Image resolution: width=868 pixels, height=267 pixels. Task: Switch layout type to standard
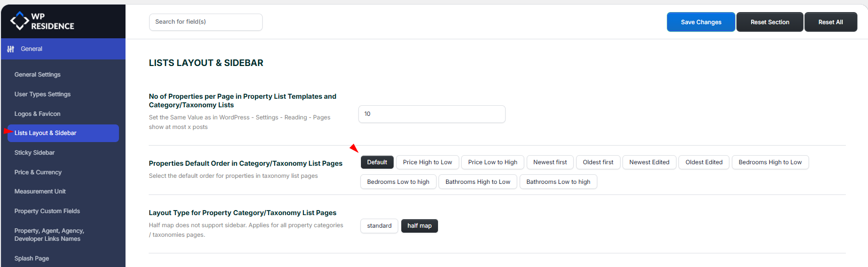[379, 226]
